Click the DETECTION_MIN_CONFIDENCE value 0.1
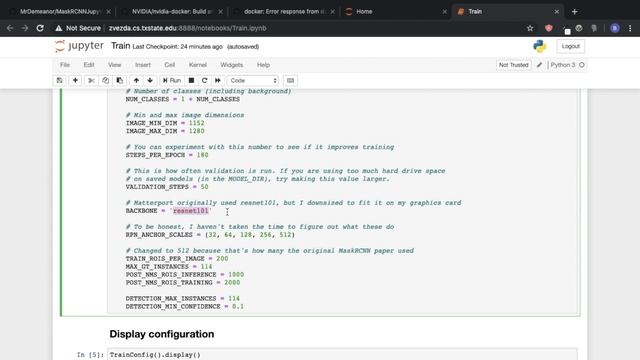 (x=238, y=307)
